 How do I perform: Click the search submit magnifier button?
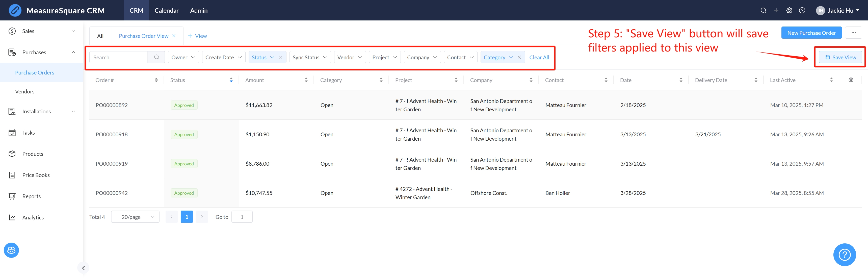pos(156,57)
